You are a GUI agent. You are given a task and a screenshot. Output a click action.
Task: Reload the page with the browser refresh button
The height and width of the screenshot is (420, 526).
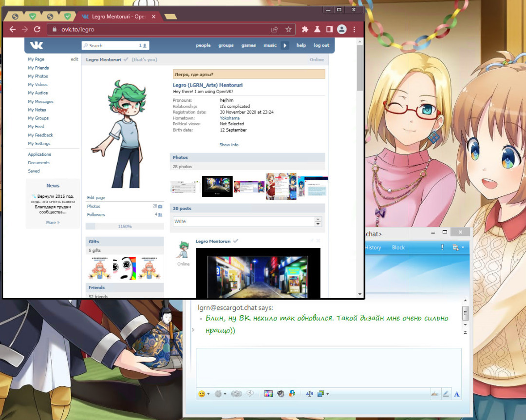tap(37, 29)
